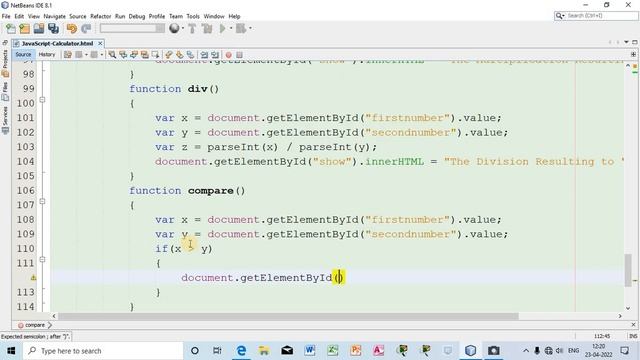Open the Window menu

tap(214, 16)
